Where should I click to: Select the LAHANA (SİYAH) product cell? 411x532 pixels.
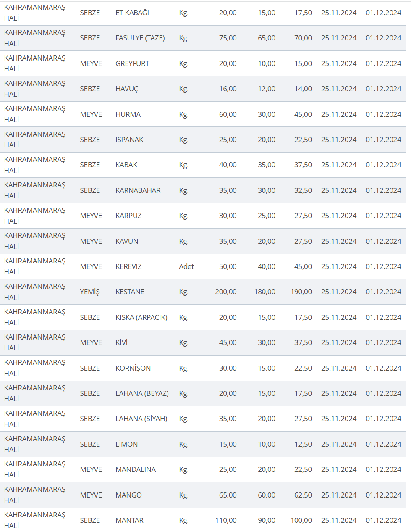click(x=141, y=419)
